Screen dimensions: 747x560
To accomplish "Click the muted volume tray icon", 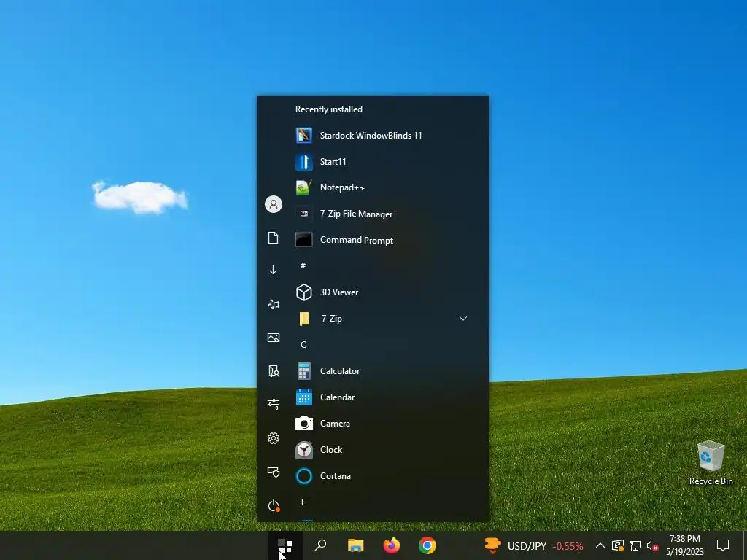I will (652, 545).
